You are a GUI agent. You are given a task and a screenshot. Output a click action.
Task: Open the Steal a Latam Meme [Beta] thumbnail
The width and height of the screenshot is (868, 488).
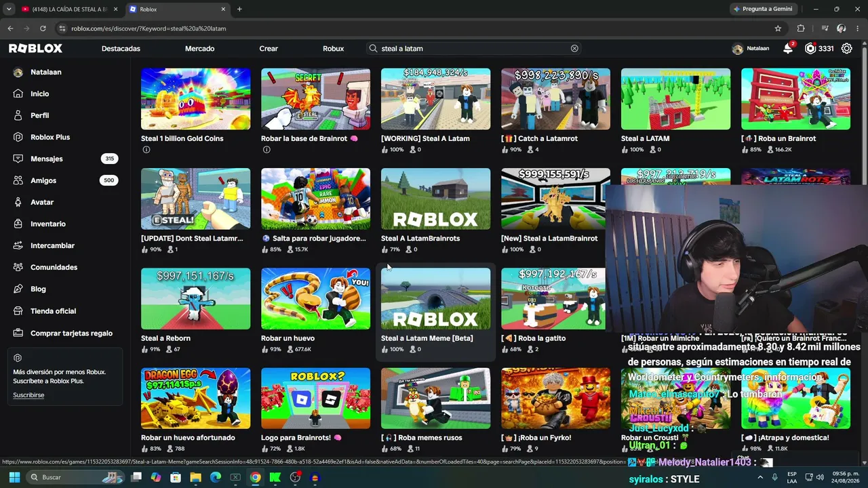435,299
